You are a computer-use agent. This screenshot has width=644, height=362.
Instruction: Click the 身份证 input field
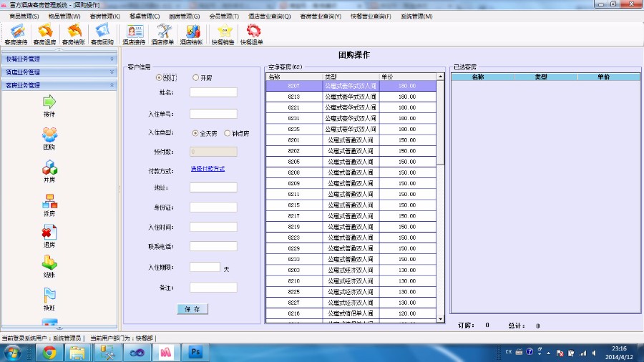click(213, 207)
